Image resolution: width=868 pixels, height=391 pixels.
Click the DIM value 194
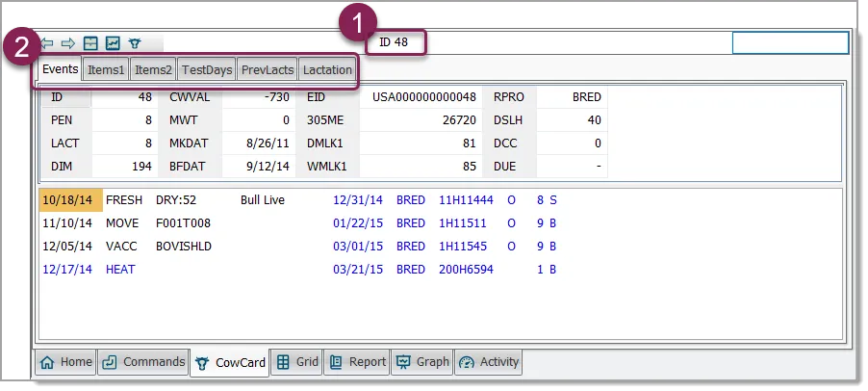[x=141, y=167]
